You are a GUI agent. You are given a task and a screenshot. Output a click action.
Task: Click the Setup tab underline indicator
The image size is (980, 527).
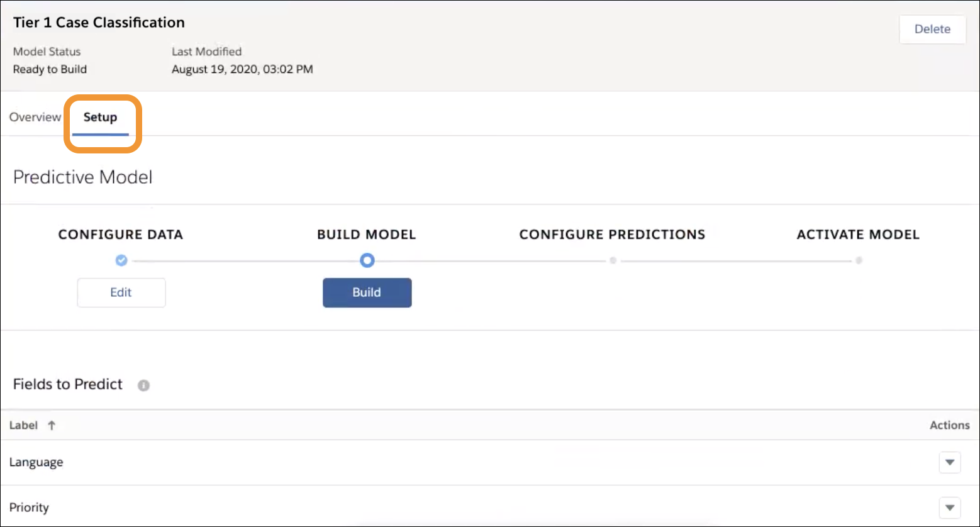click(101, 133)
